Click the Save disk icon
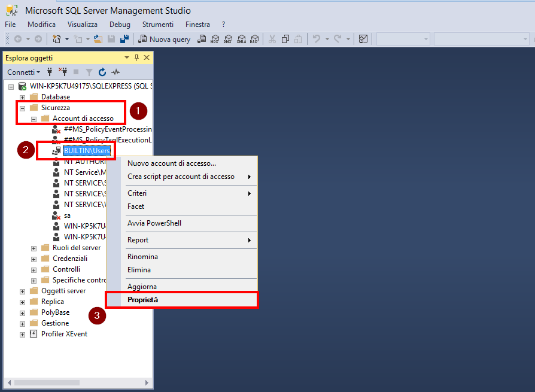The image size is (535, 392). click(111, 39)
